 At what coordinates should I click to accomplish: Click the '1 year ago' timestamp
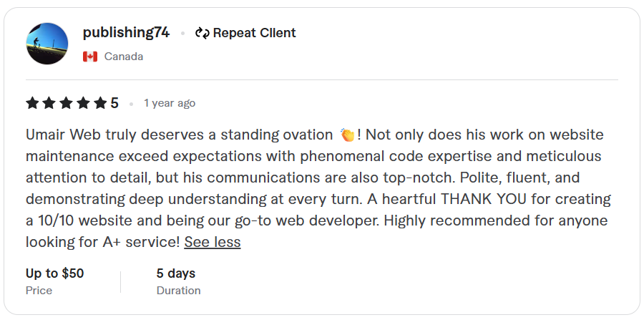click(x=170, y=103)
